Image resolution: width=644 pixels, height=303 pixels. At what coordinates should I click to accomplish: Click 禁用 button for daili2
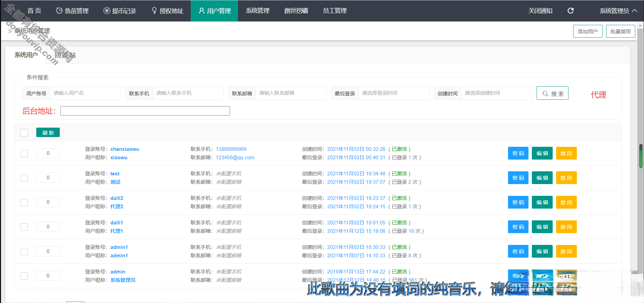(x=566, y=202)
